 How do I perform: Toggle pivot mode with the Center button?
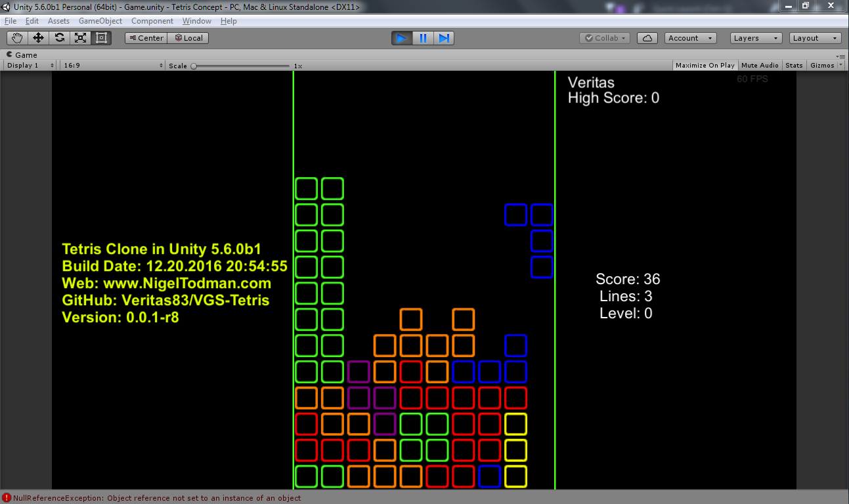pos(145,37)
